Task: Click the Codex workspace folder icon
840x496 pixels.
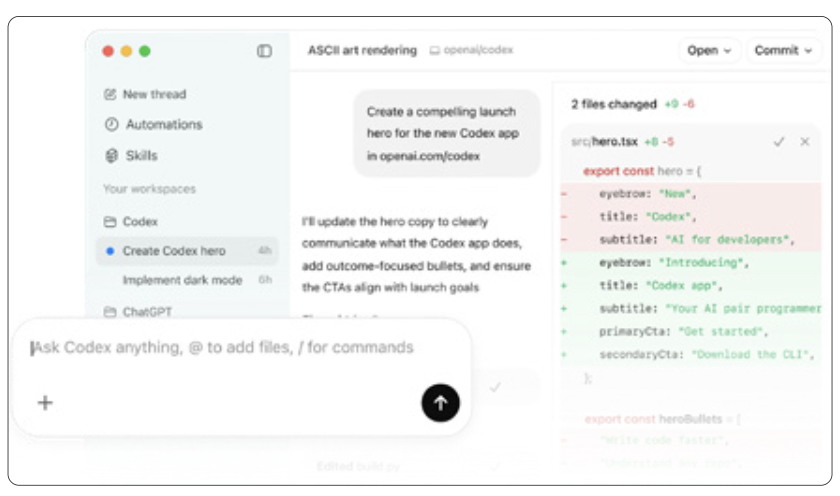Action: (110, 221)
